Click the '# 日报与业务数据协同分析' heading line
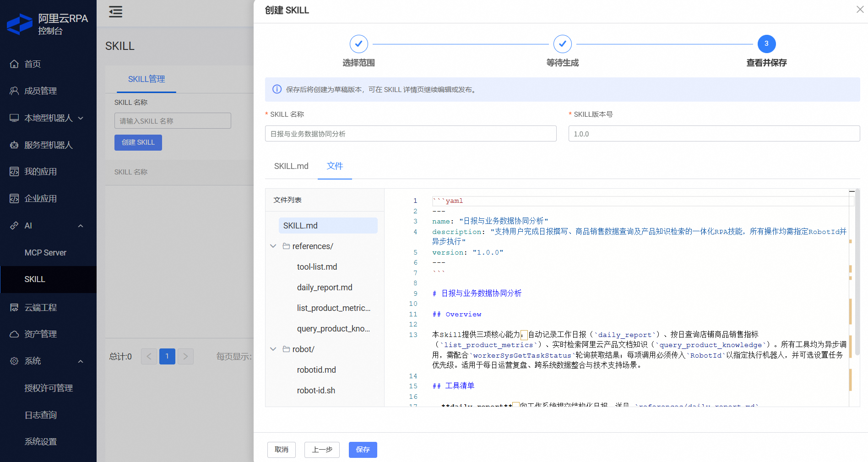Image resolution: width=868 pixels, height=462 pixels. (x=477, y=294)
